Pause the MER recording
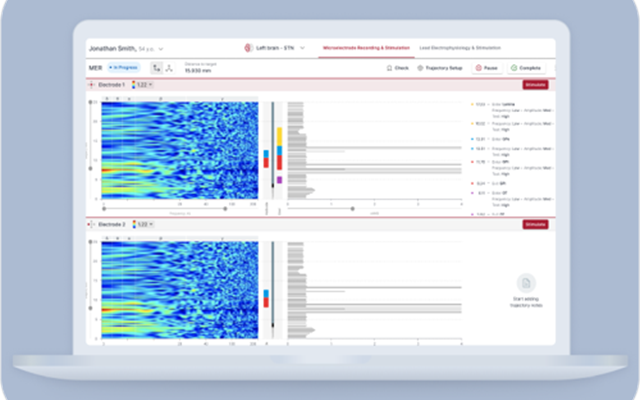Image resolution: width=640 pixels, height=400 pixels. [x=487, y=68]
